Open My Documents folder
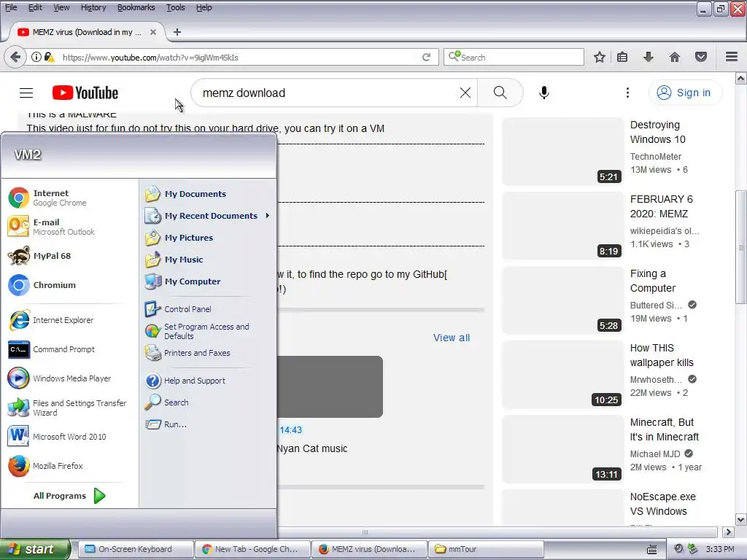 pyautogui.click(x=208, y=194)
